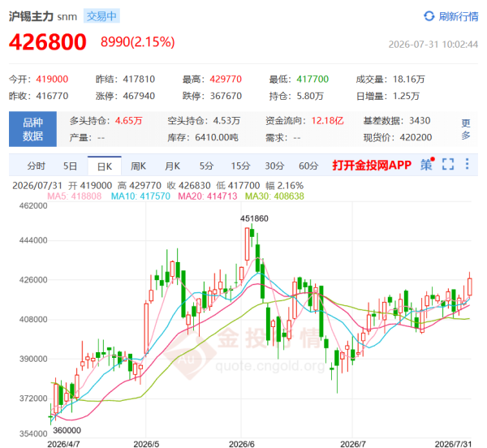Viewport: 487px width, 448px height.
Task: Open the three-dot more options menu
Action: 467,164
